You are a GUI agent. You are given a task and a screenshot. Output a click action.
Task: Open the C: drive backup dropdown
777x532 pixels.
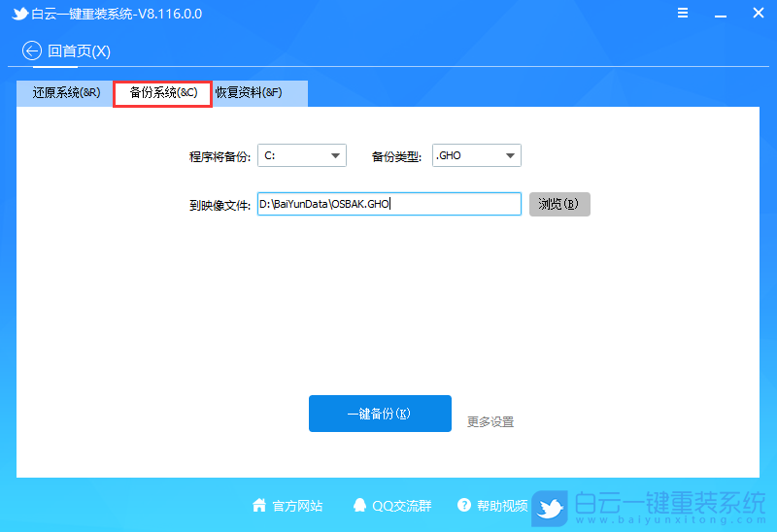coord(302,155)
